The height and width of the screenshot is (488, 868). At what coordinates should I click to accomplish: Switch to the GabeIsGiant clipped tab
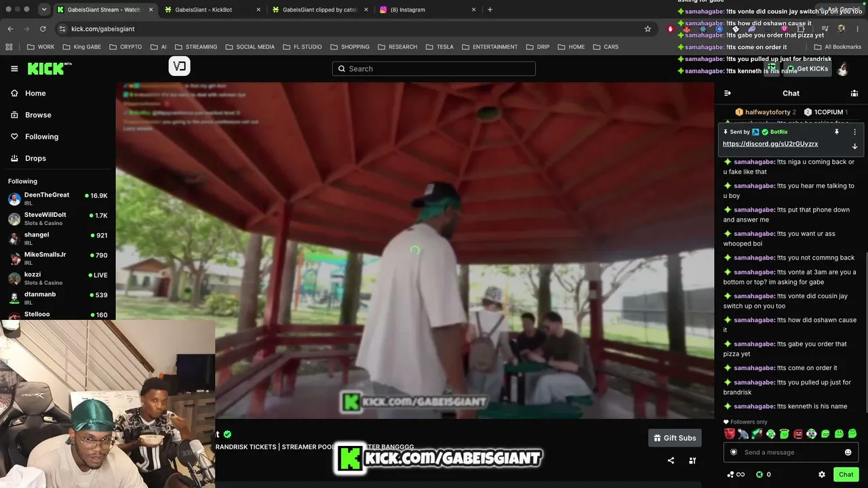tap(319, 9)
